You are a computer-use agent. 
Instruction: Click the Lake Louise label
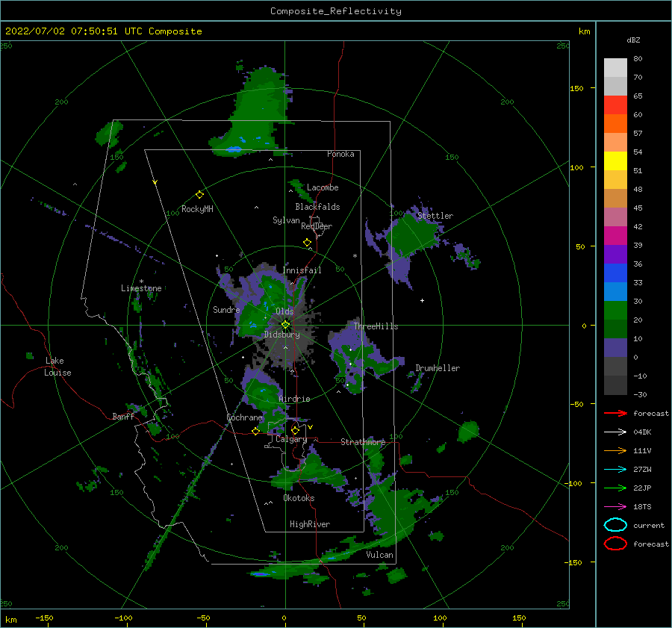coord(57,367)
